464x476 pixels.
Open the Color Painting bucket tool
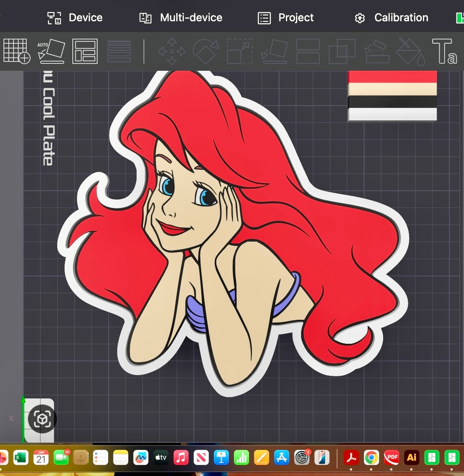(411, 51)
